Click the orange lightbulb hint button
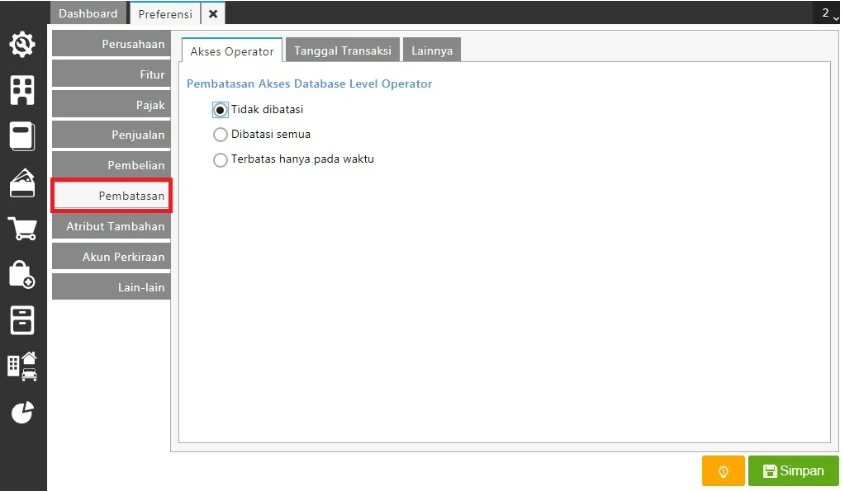Screen dimensions: 843x492 [723, 471]
